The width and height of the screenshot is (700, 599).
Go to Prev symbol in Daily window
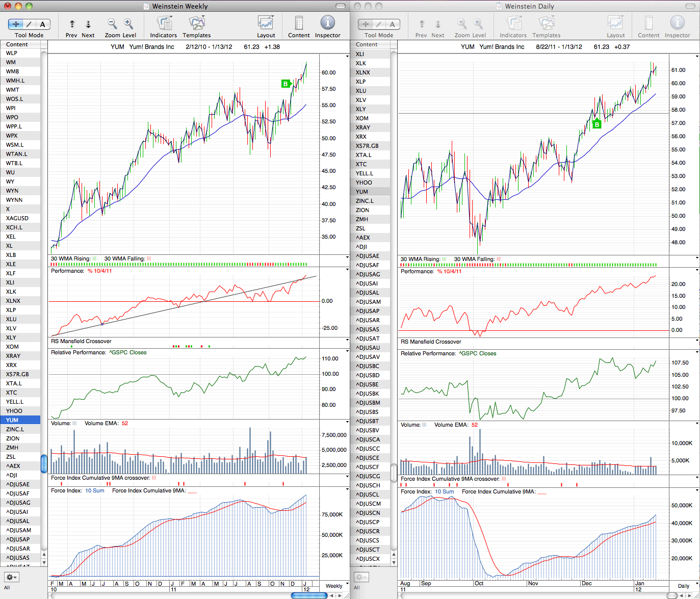click(x=422, y=24)
